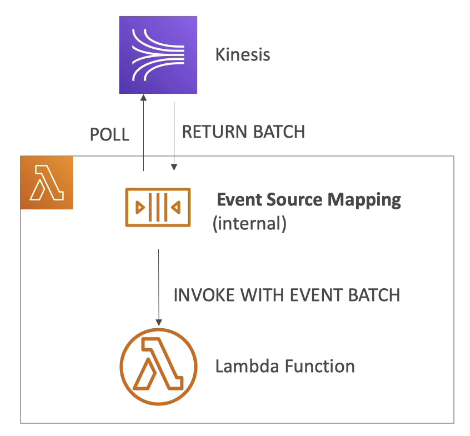Click the left-pointing triangle inside mapping icon
Viewport: 470px width, 436px height.
click(x=176, y=208)
